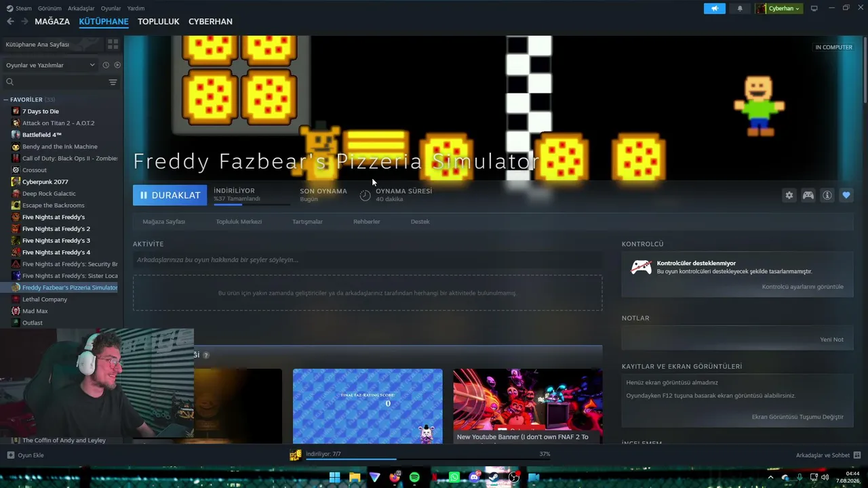Image resolution: width=868 pixels, height=488 pixels.
Task: Open the Görünüm menu
Action: (50, 8)
